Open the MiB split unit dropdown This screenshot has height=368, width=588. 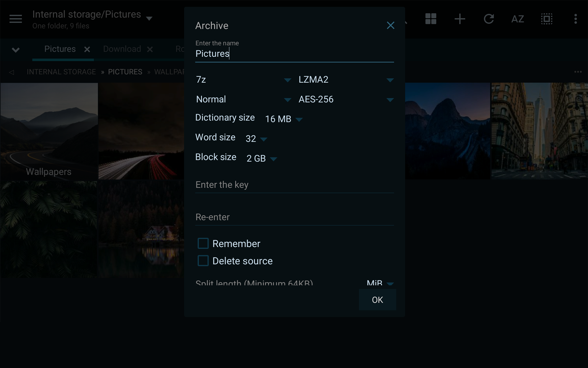point(380,283)
